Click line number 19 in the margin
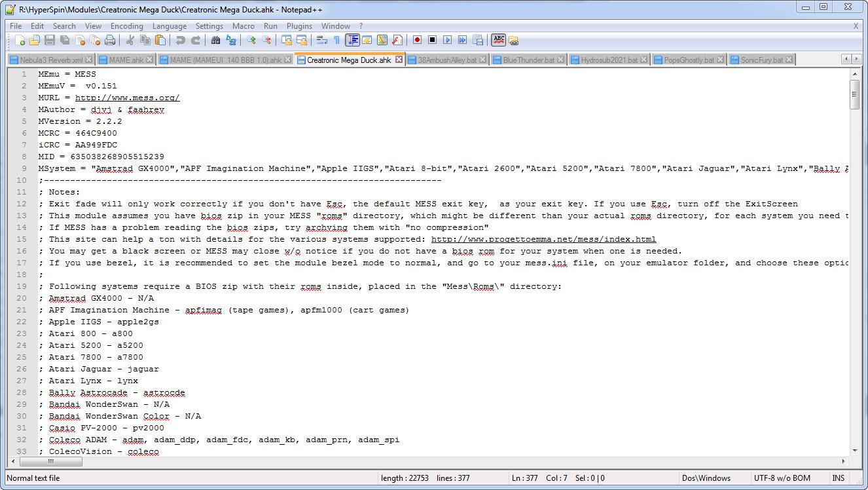Screen dimensions: 868x490 (x=23, y=286)
